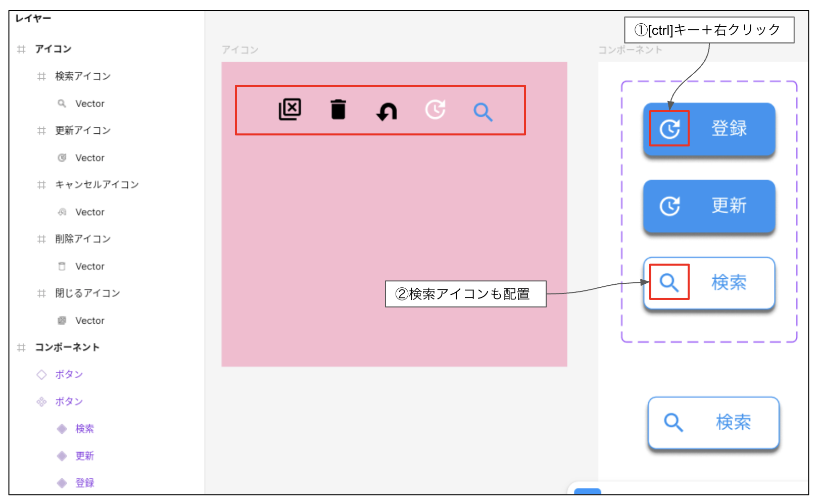Choose the 検索 variant in the layers list

point(84,429)
